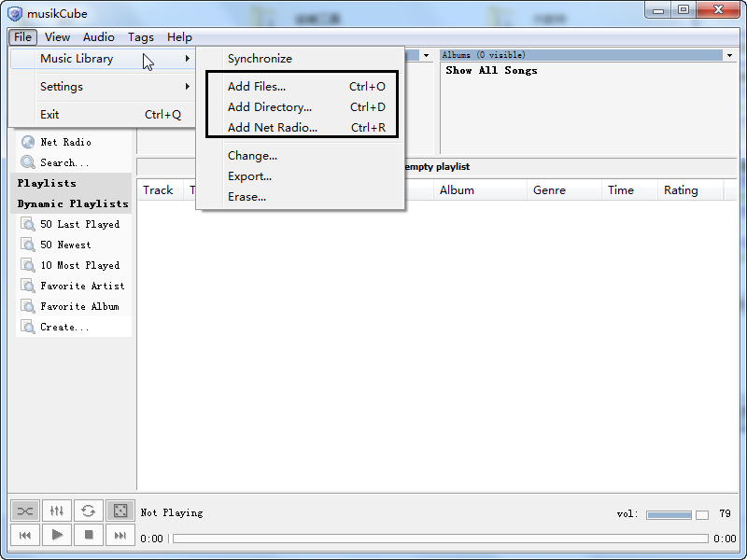The image size is (747, 560).
Task: Select Settings in File menu
Action: coord(103,87)
